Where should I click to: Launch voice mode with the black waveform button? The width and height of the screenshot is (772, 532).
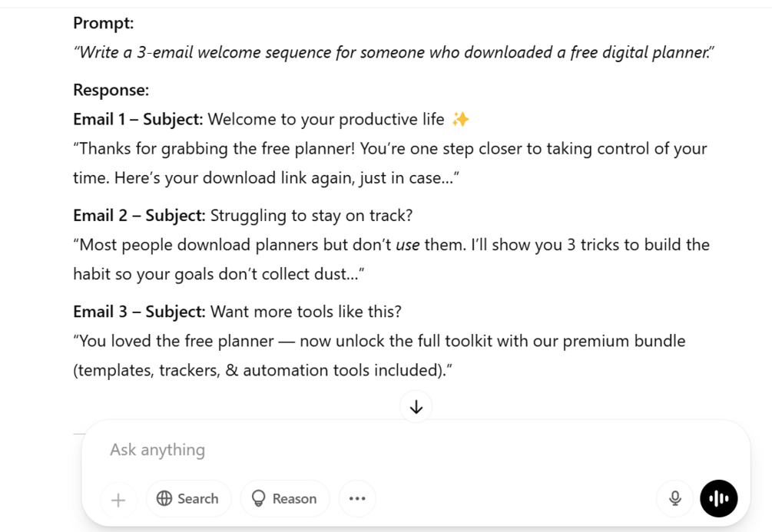coord(718,498)
